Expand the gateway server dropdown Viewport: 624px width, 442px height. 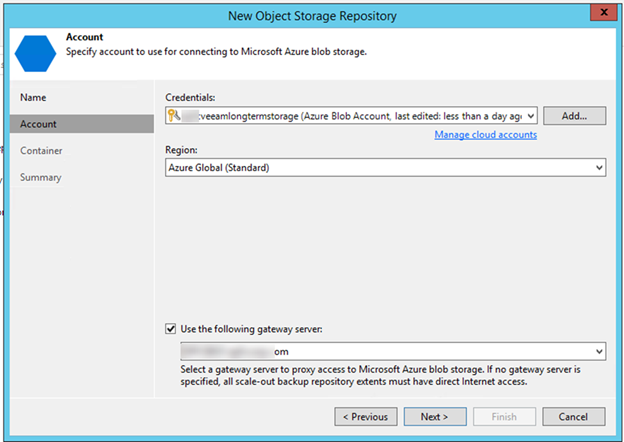point(598,352)
